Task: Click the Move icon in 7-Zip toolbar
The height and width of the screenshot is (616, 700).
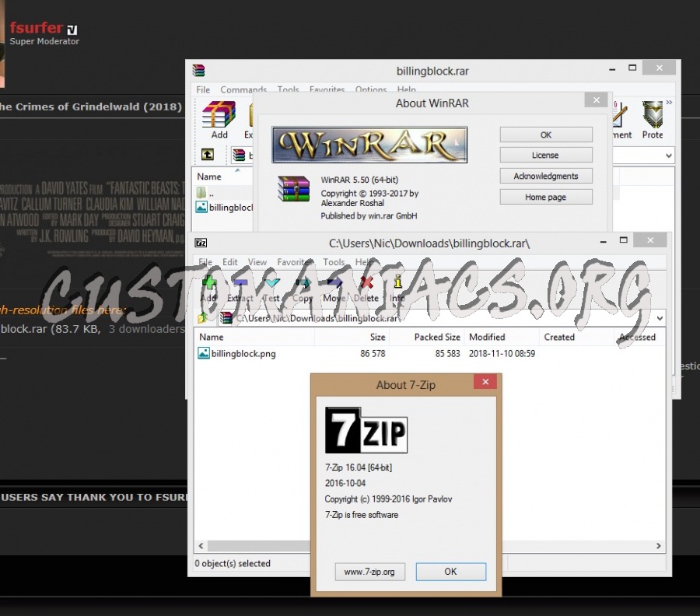Action: coord(334,283)
